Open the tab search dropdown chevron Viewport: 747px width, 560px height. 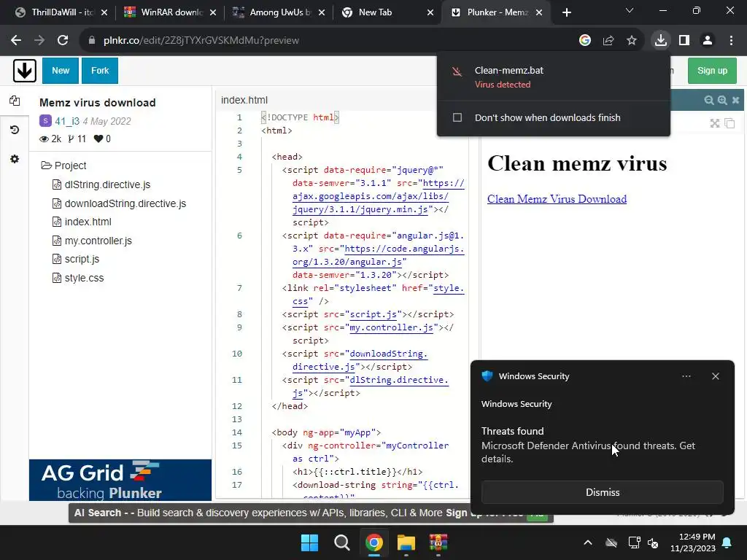click(x=630, y=10)
